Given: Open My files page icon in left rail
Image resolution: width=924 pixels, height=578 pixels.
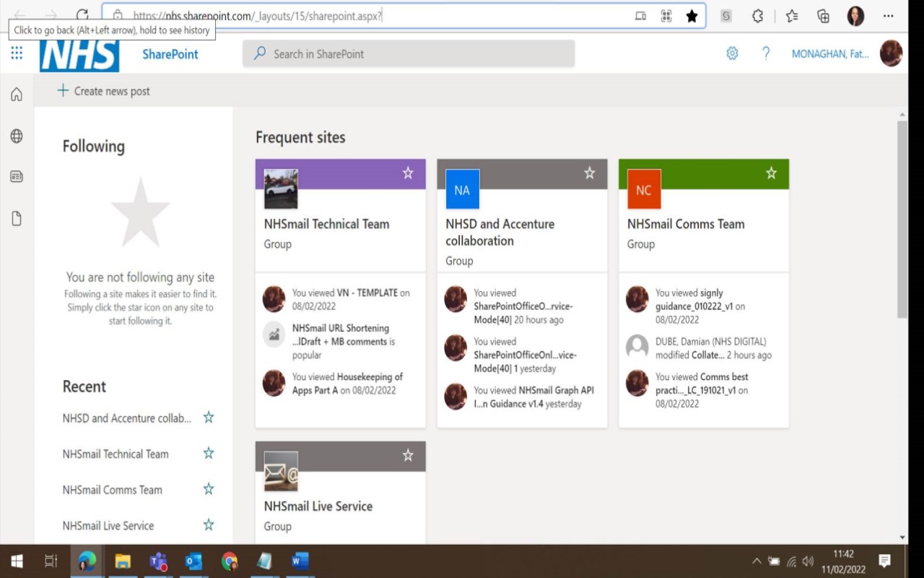Looking at the screenshot, I should click(17, 218).
